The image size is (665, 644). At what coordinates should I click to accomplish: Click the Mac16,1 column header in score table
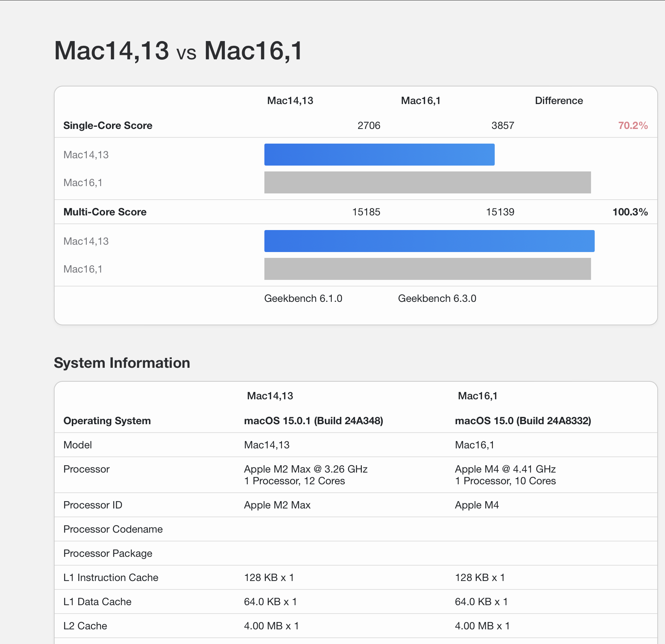pos(421,101)
